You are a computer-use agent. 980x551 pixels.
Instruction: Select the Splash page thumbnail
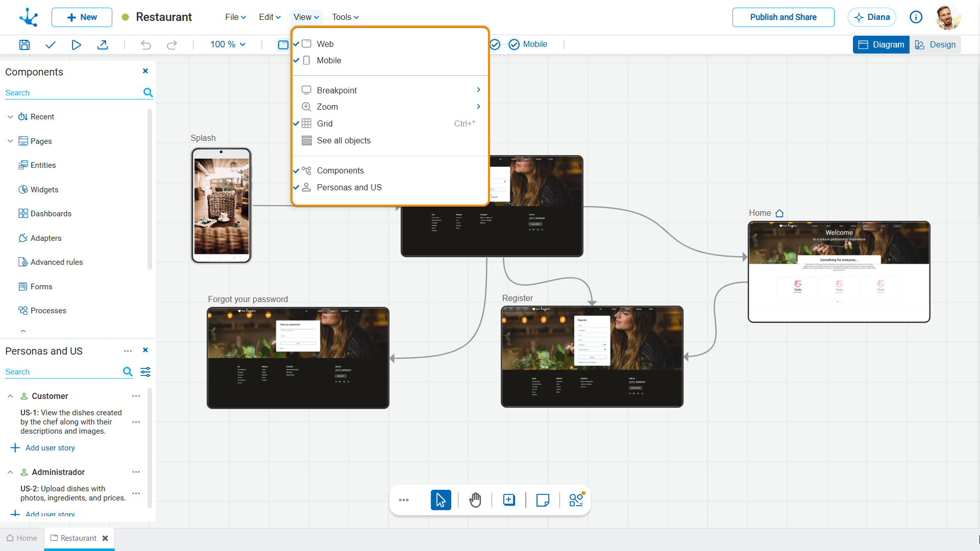pos(221,206)
